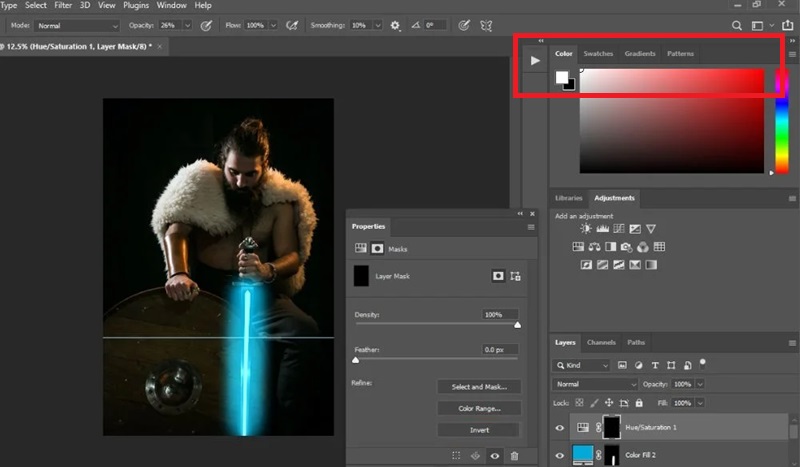
Task: Open the Smoothing 10% dropdown arrow
Action: (x=378, y=26)
